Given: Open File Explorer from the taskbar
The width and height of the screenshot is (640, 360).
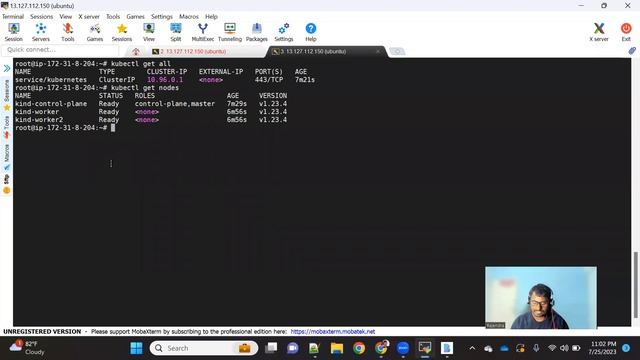Looking at the screenshot, I should pos(337,348).
